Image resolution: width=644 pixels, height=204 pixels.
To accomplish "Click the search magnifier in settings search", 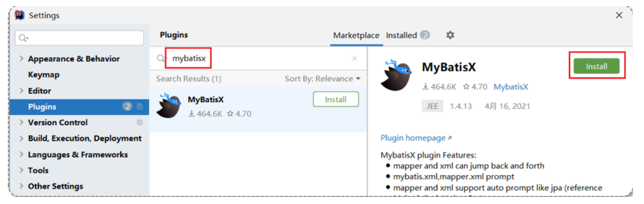I will pyautogui.click(x=23, y=38).
